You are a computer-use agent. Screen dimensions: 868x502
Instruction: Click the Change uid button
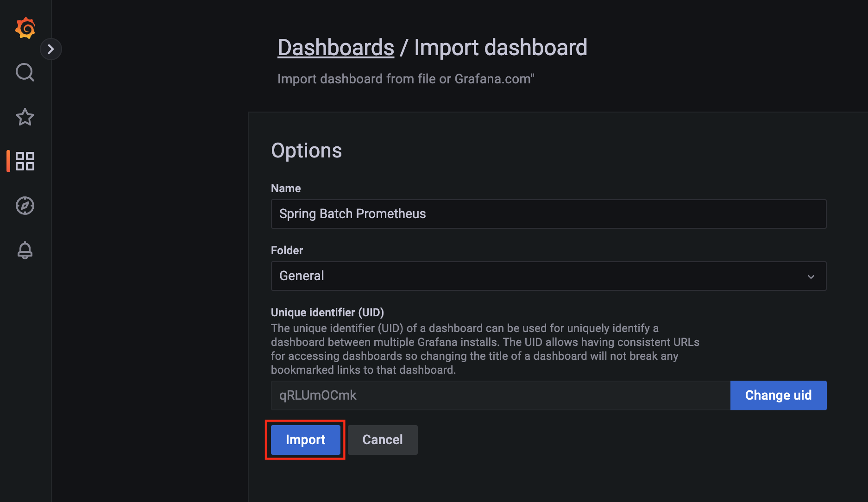click(x=778, y=395)
